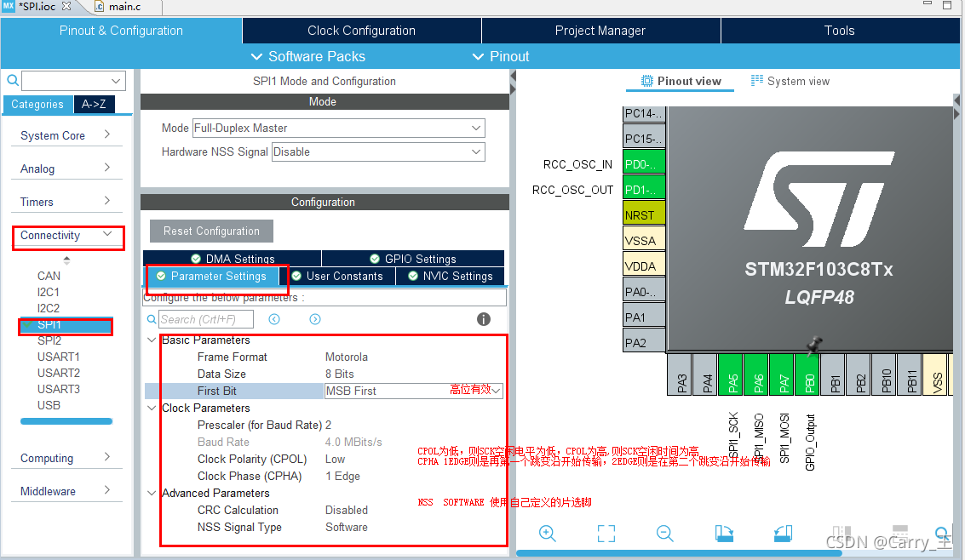Expand the Middleware category
The height and width of the screenshot is (560, 965).
pos(66,491)
